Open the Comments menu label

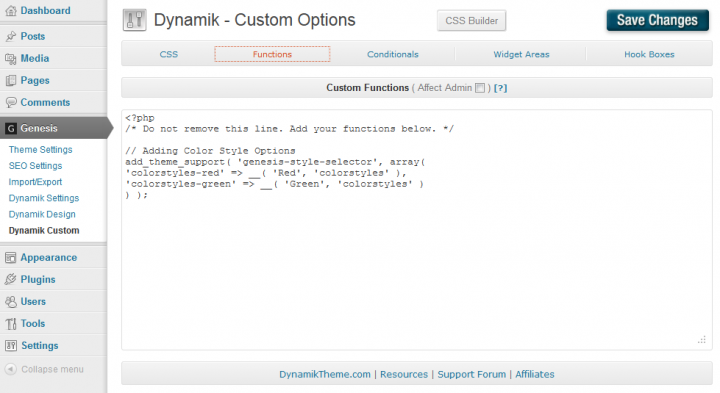point(45,102)
